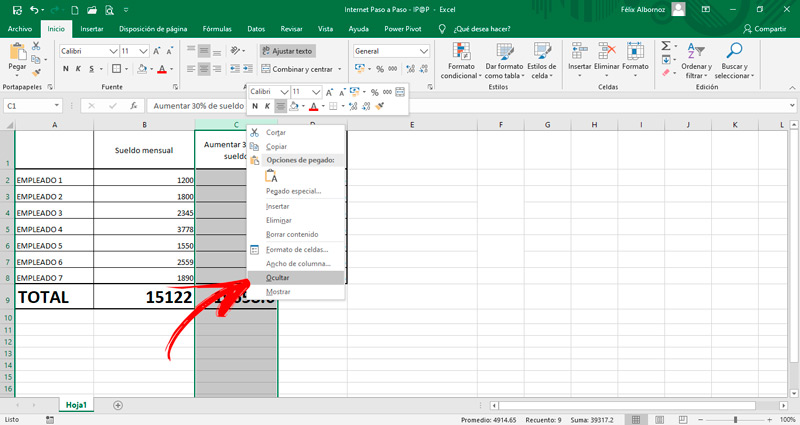Click the add new sheet plus button
The width and height of the screenshot is (800, 425).
(x=118, y=405)
